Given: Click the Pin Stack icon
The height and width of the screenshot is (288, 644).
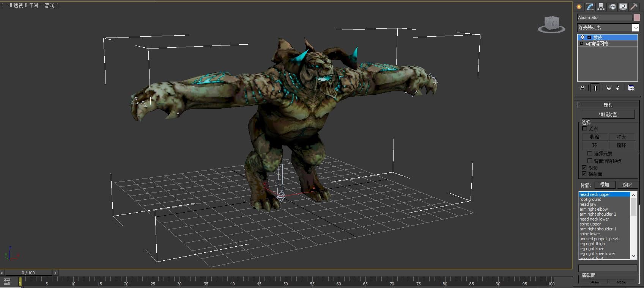Looking at the screenshot, I should click(582, 88).
